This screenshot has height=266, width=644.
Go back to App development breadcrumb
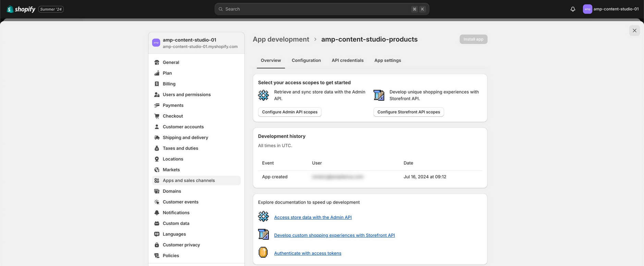[x=281, y=39]
